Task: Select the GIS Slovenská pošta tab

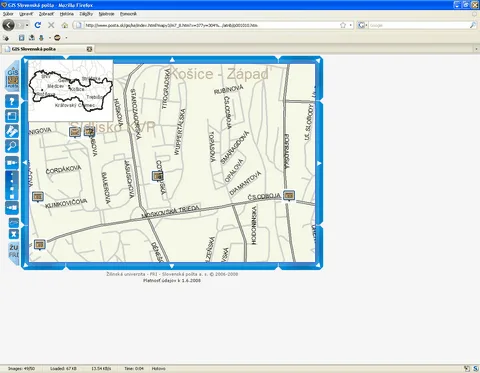Action: click(x=48, y=49)
